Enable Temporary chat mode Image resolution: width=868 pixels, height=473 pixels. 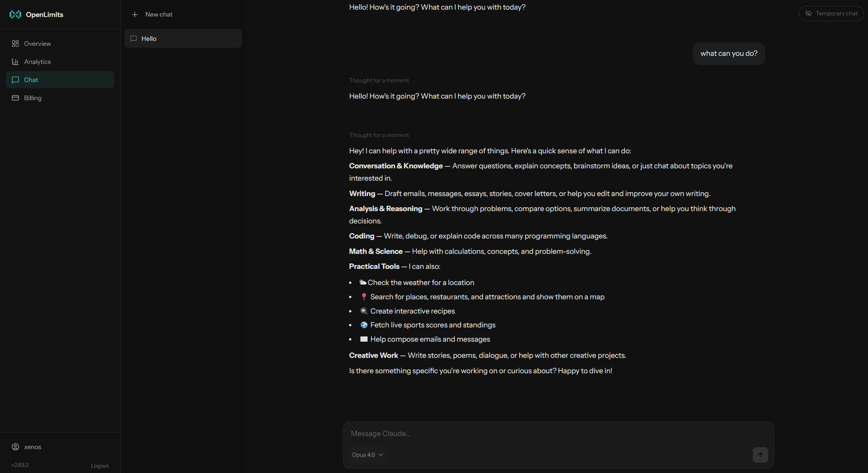coord(831,13)
